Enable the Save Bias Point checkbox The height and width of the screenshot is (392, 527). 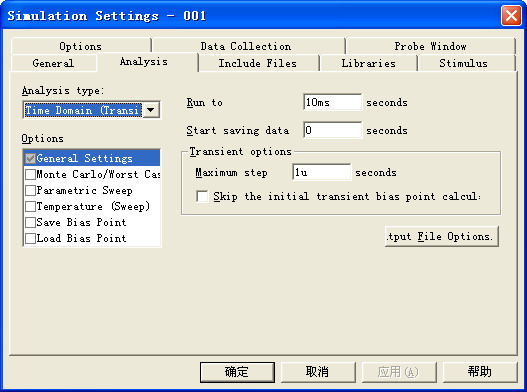[31, 222]
